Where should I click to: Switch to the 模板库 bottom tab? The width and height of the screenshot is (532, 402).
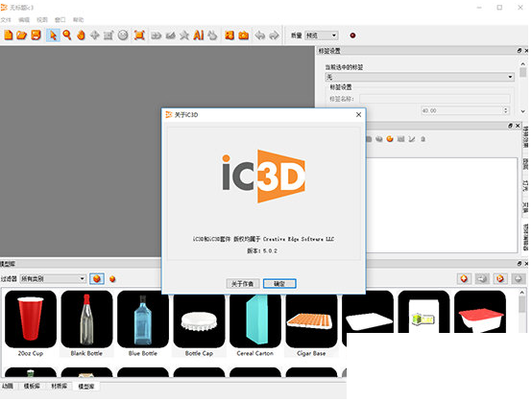coord(32,386)
